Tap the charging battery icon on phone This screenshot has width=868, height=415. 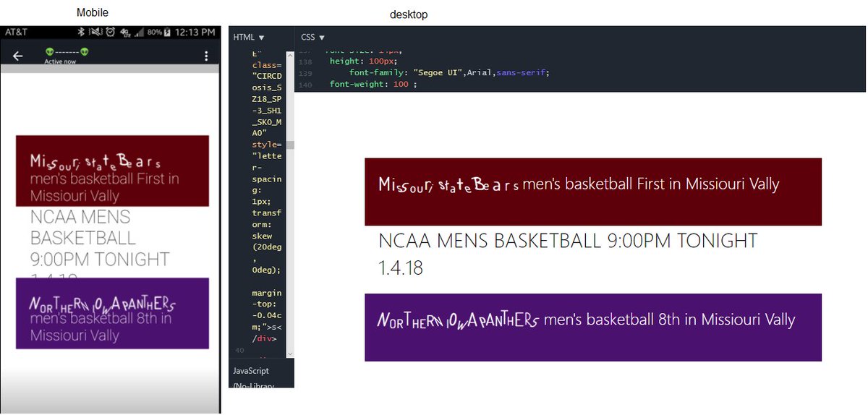(x=167, y=33)
